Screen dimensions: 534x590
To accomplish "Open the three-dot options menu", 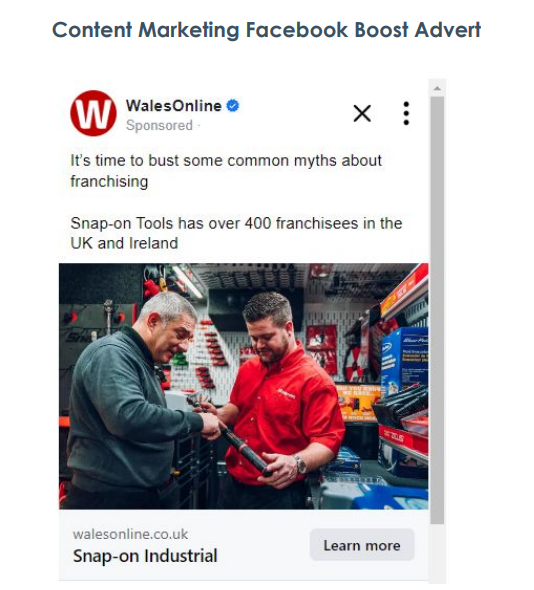I will coord(406,113).
